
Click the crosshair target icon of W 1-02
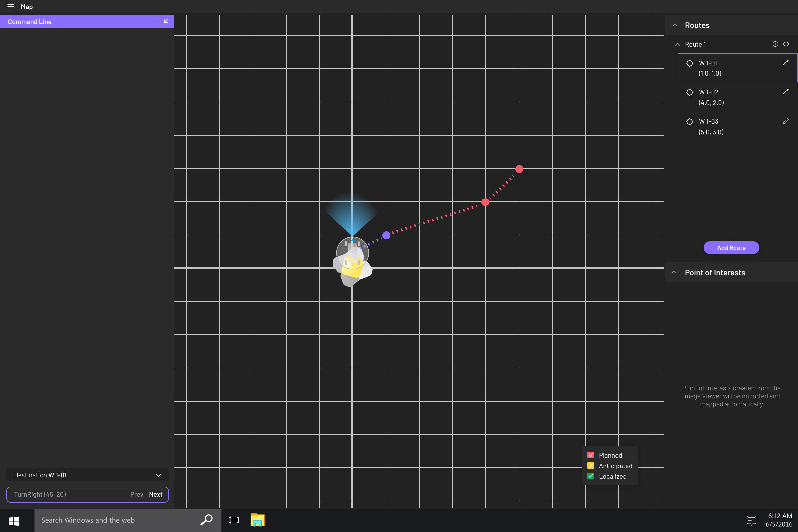pos(689,92)
